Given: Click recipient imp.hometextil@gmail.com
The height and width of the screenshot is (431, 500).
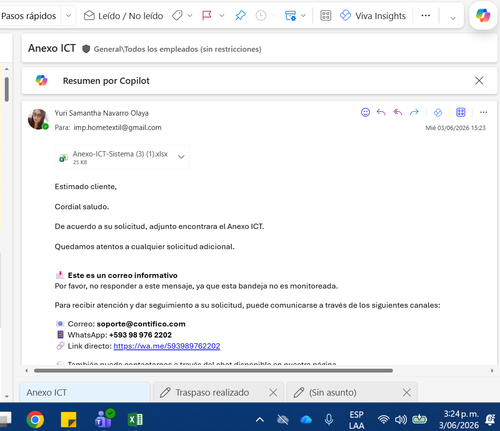Looking at the screenshot, I should pos(117,128).
